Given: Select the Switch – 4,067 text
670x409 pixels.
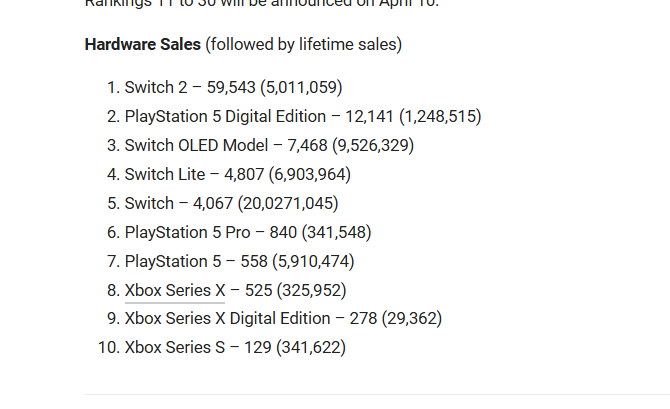Looking at the screenshot, I should coord(179,203).
